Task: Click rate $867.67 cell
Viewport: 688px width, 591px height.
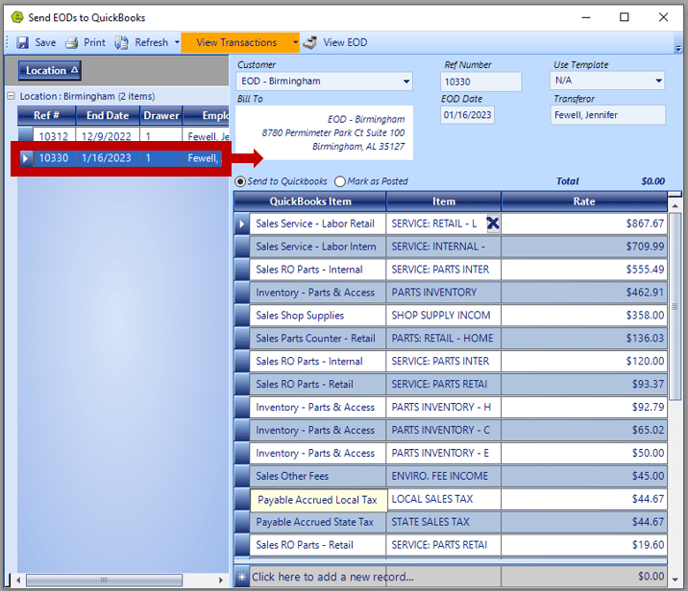Action: [x=584, y=224]
